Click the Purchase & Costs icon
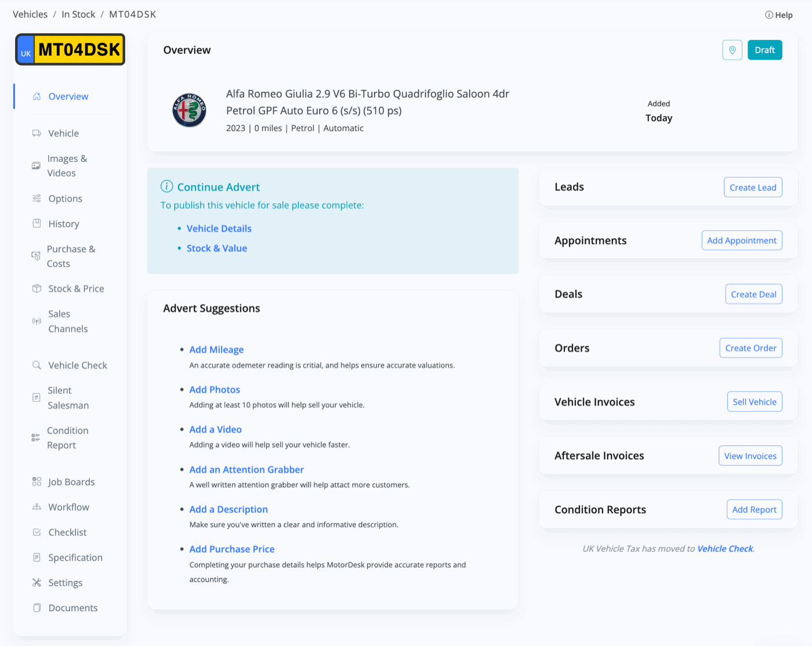Viewport: 812px width, 646px height. coord(35,256)
